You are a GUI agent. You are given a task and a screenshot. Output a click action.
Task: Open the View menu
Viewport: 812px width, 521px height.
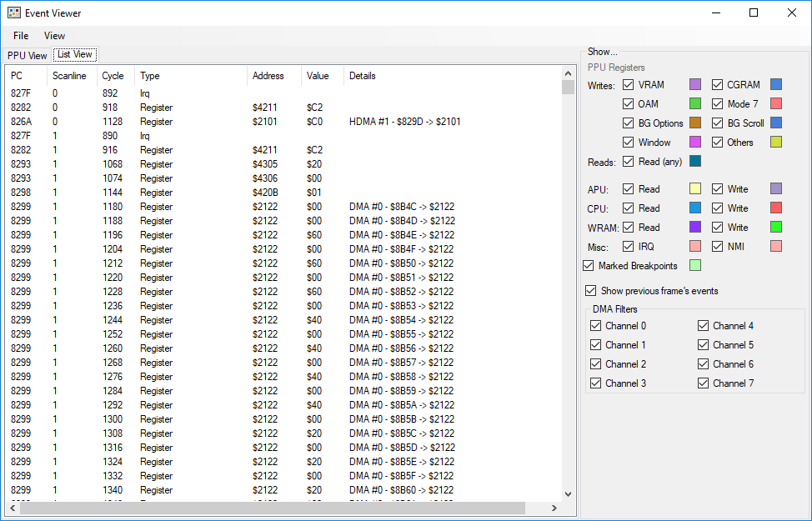pos(54,36)
